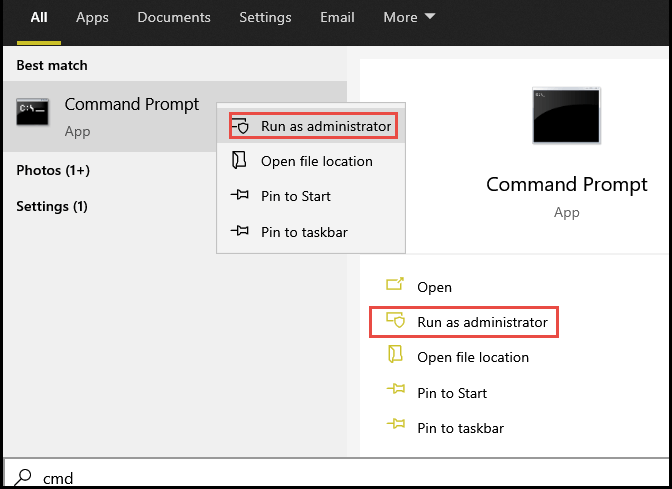
Task: Click the shield icon in the right panel
Action: pyautogui.click(x=395, y=322)
